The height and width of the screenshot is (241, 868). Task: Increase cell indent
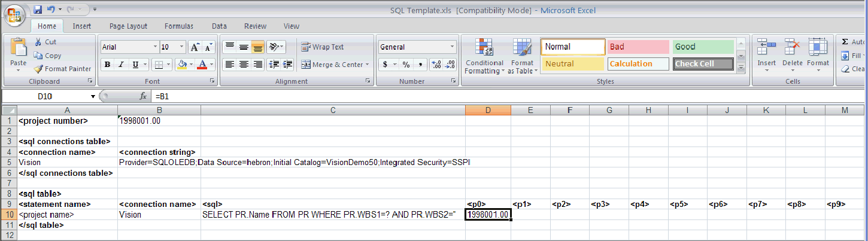[x=288, y=65]
